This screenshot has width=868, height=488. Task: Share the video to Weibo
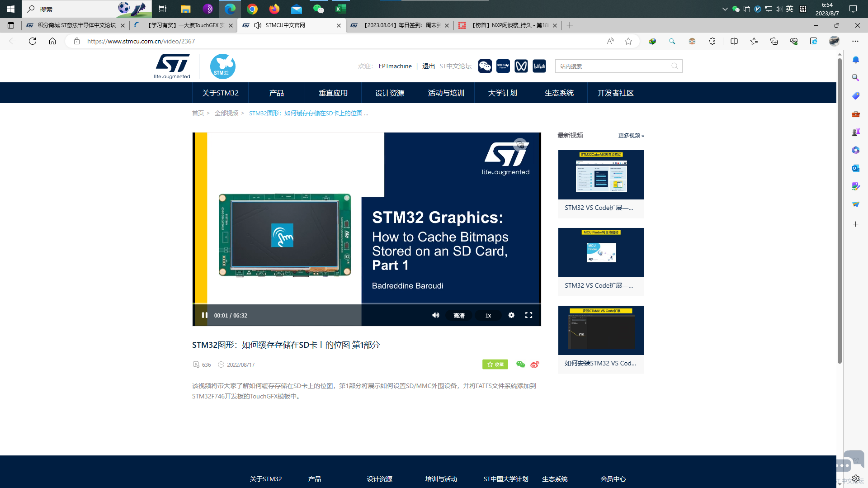coord(535,365)
